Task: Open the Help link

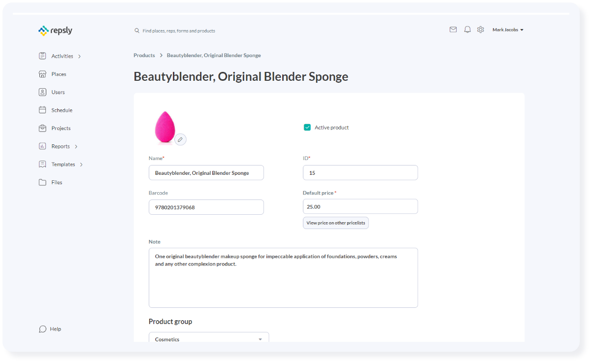Action: (x=56, y=329)
